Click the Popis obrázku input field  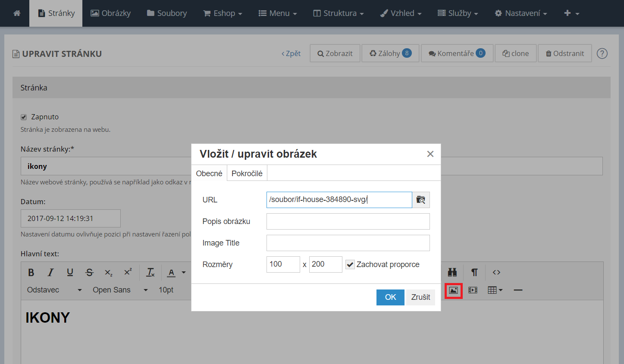pyautogui.click(x=348, y=221)
